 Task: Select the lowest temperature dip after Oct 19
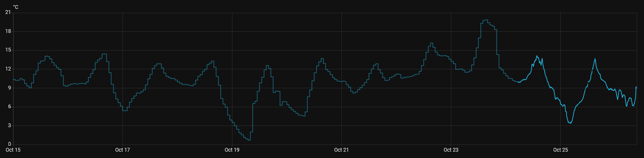coord(249,140)
